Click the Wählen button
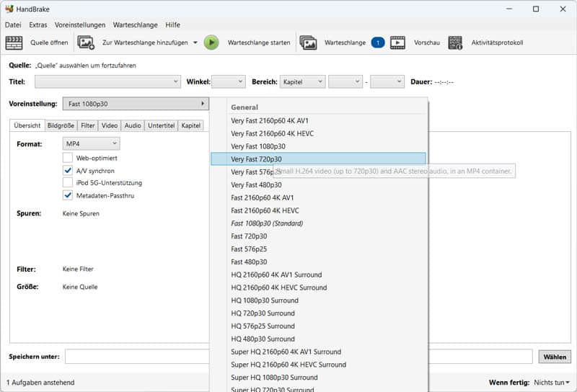 coord(555,357)
